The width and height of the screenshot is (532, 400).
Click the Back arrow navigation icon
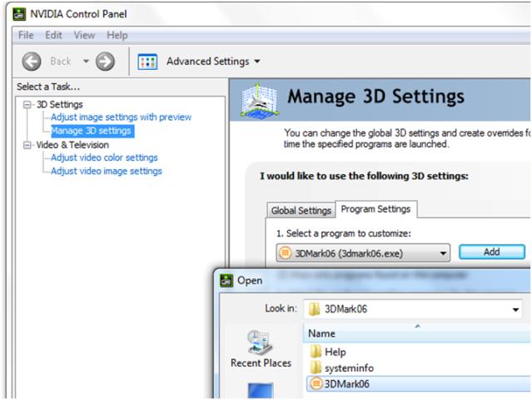pyautogui.click(x=32, y=62)
